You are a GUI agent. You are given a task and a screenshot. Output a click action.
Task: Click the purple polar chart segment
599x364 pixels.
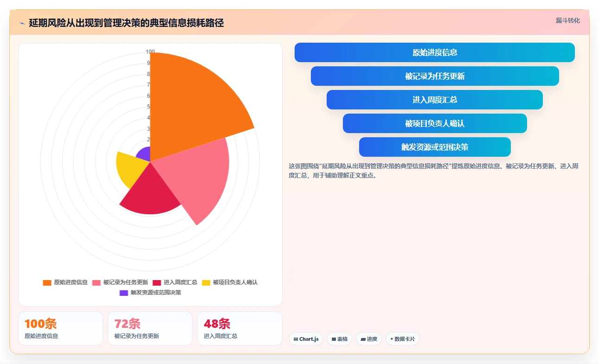tap(144, 155)
